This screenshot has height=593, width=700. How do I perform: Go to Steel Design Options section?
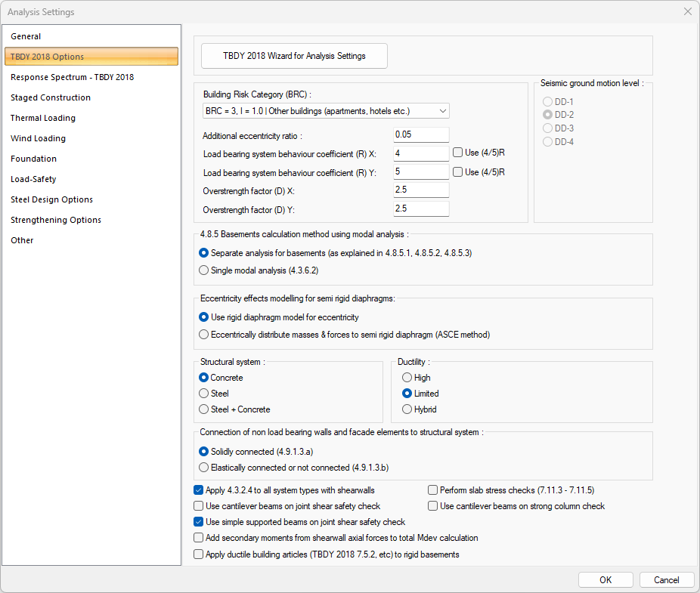pyautogui.click(x=51, y=199)
